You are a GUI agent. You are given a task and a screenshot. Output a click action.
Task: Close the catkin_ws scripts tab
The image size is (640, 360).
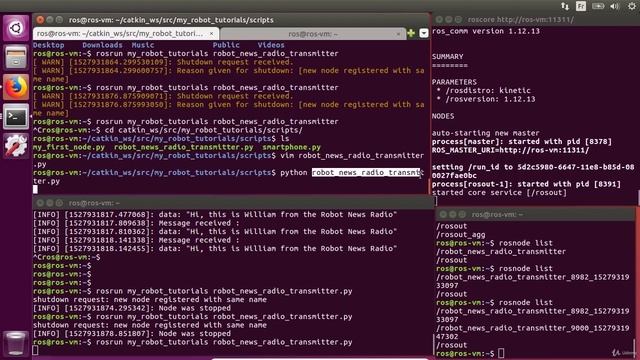coord(211,33)
